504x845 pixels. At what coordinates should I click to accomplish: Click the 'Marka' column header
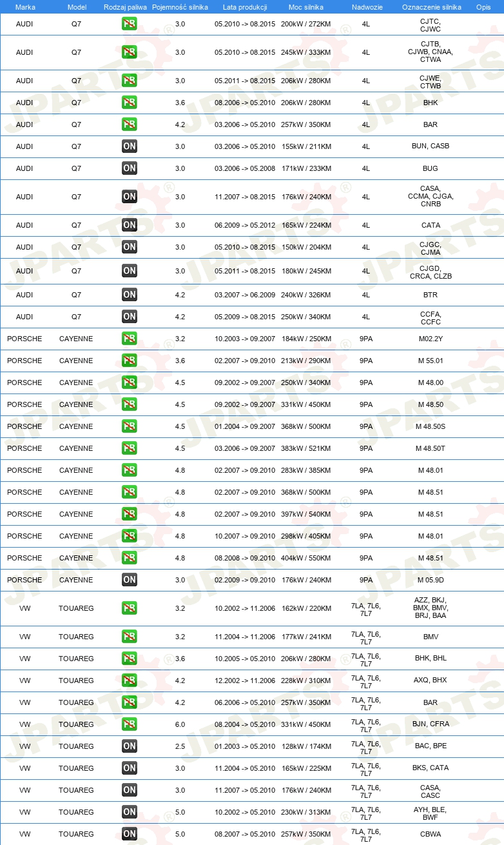[25, 6]
